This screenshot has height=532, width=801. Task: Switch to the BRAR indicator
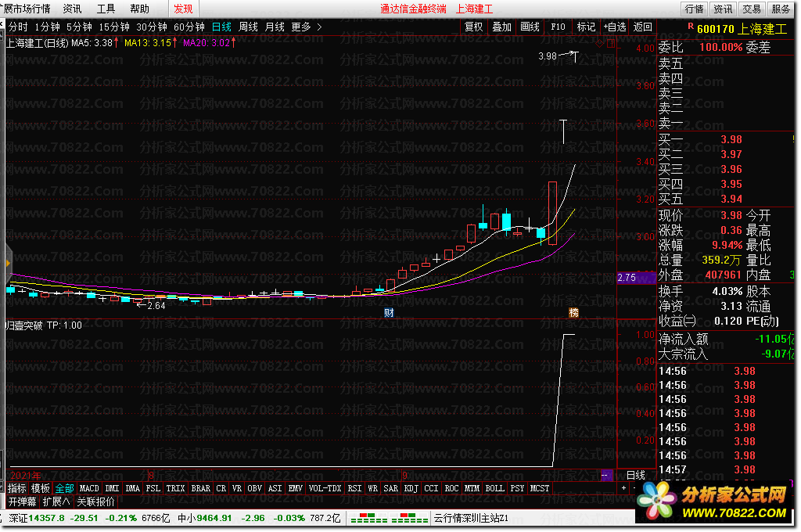click(201, 488)
